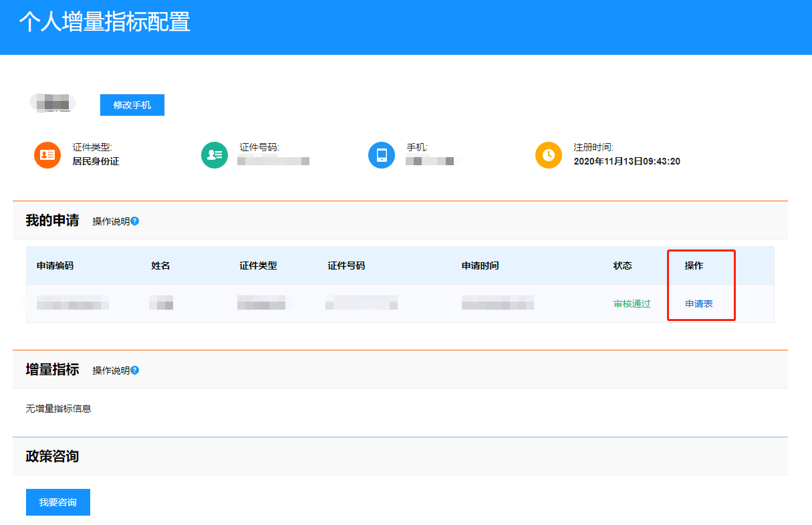The width and height of the screenshot is (812, 525).
Task: Click the blue mobile phone icon
Action: (382, 155)
